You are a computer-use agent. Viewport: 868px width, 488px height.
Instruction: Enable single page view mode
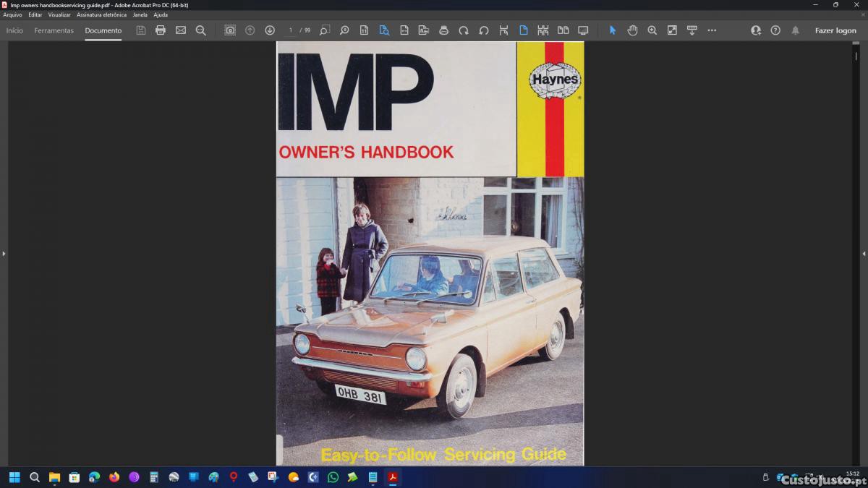(524, 30)
